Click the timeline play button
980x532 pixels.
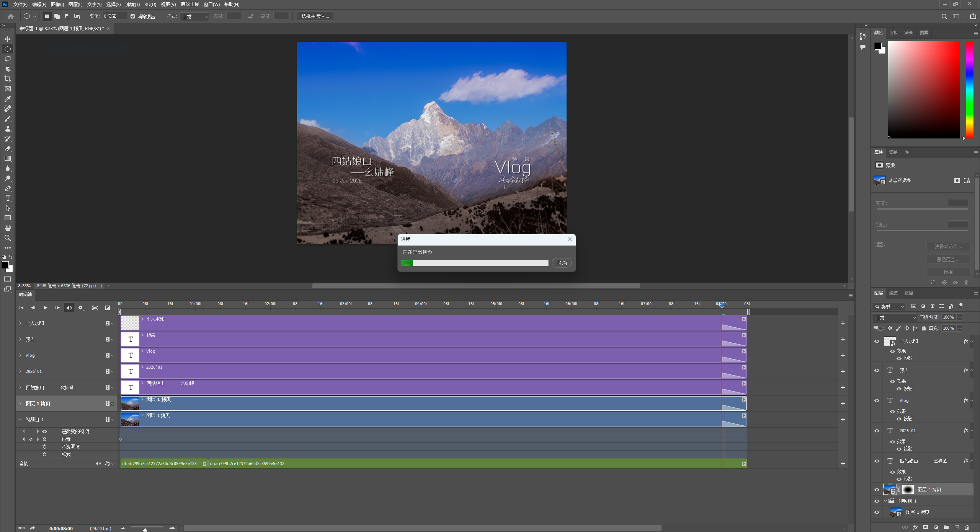click(46, 308)
